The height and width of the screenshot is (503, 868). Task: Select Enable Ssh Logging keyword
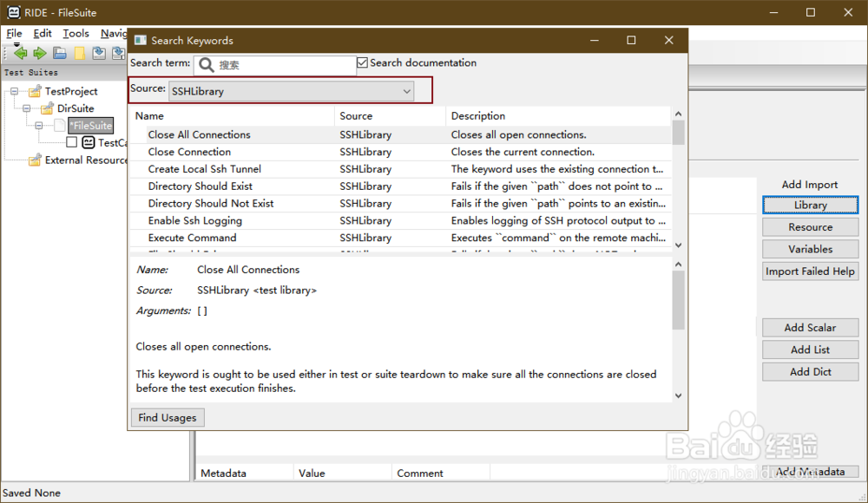coord(401,220)
